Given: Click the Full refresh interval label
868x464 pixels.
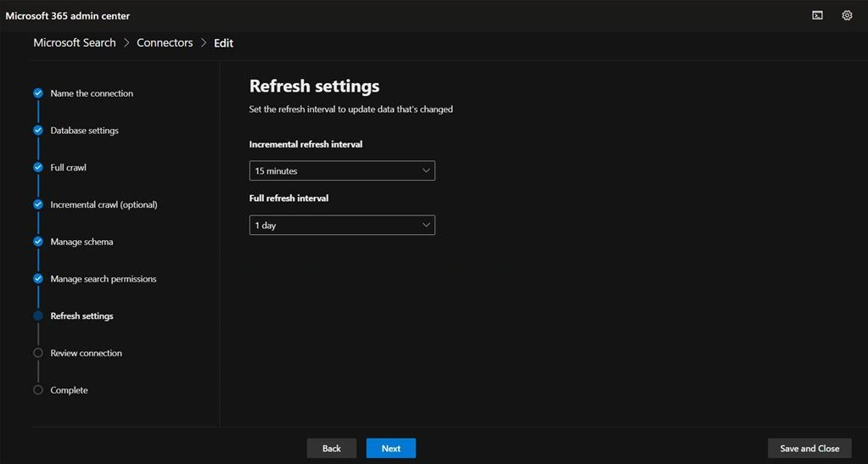Looking at the screenshot, I should point(288,198).
